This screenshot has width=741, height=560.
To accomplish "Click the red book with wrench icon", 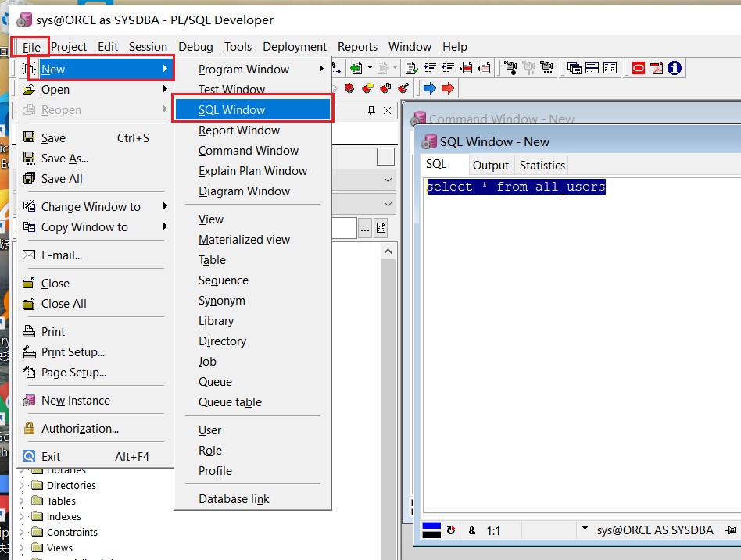I will [403, 88].
